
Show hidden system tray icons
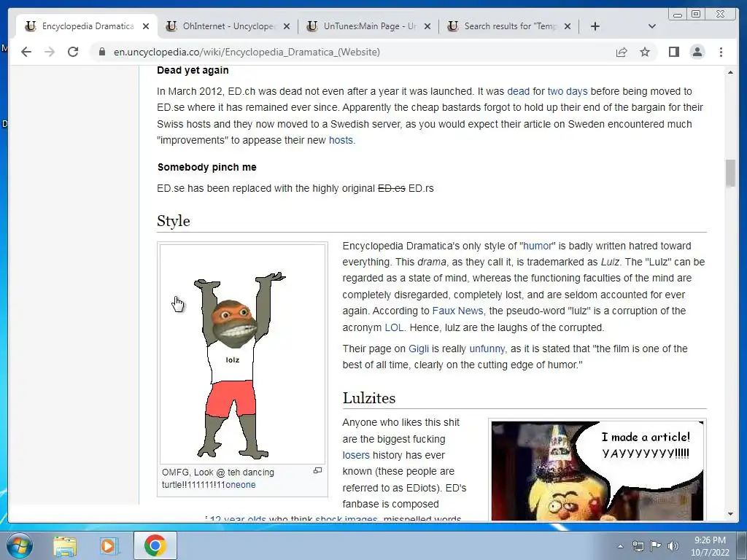coord(620,547)
